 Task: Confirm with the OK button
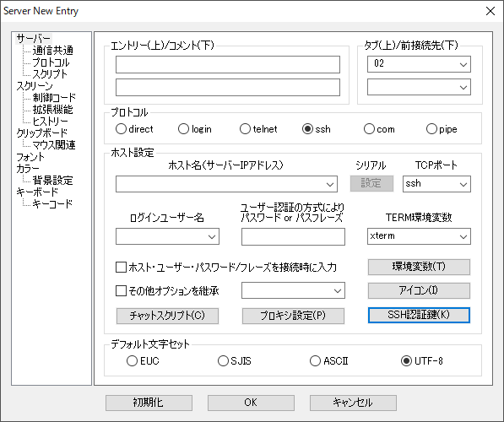(x=251, y=403)
